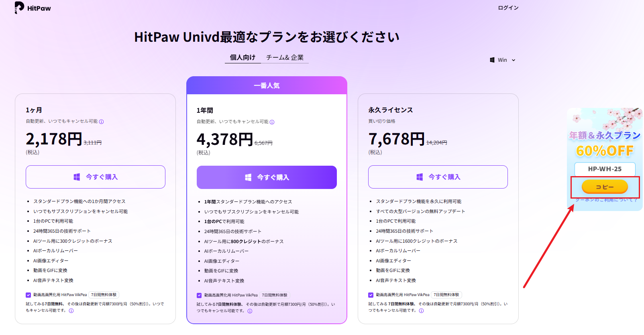Click 今すぐ購入 for the 永久ライセンス plan
The image size is (644, 335).
click(438, 177)
